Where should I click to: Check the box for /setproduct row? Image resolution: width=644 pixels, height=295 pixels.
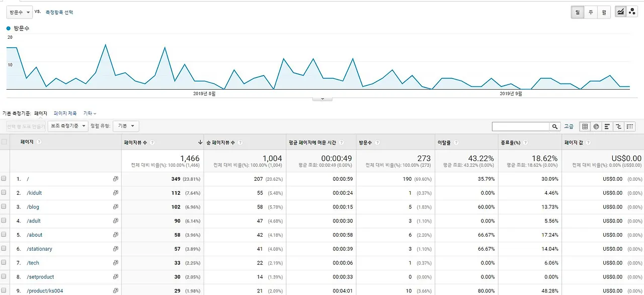pos(5,277)
